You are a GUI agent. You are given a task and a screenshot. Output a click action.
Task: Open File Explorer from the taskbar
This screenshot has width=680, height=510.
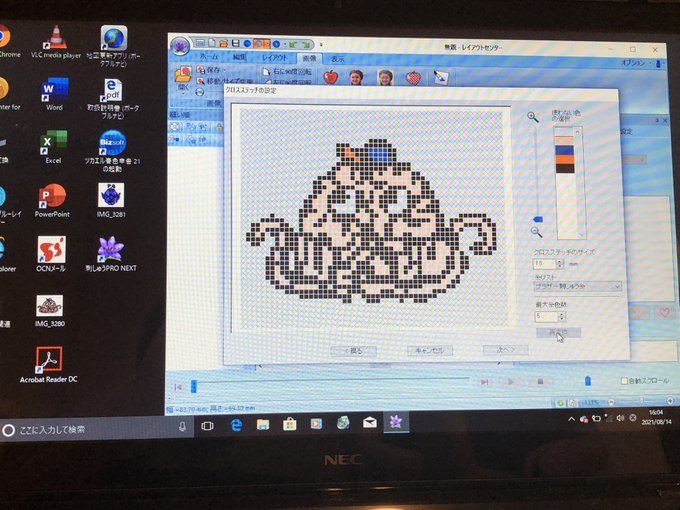263,425
